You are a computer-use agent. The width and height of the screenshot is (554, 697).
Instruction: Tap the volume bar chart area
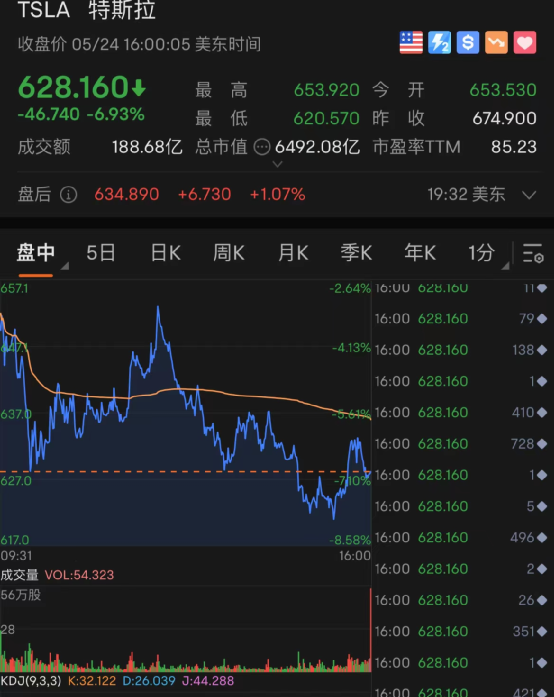point(185,629)
